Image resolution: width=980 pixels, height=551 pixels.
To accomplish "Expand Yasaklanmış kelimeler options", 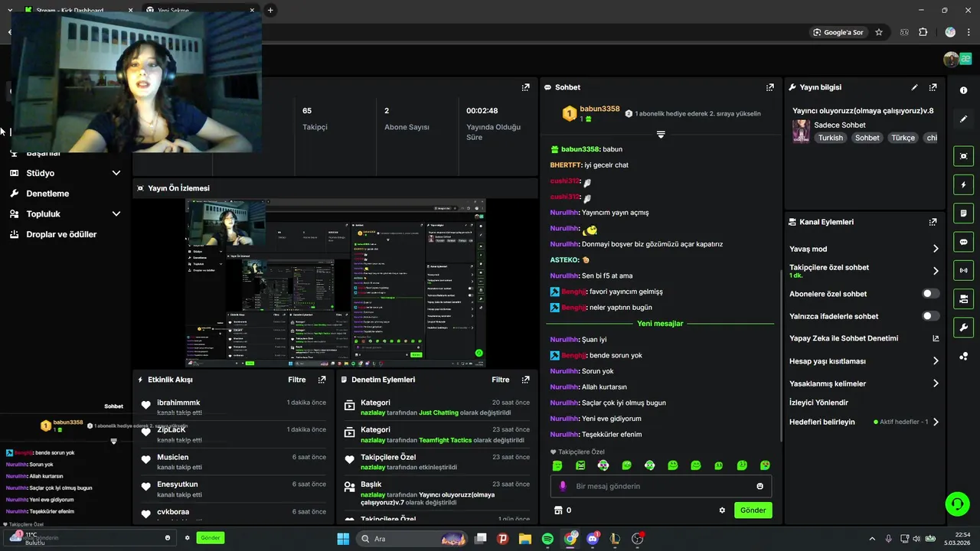I will click(935, 383).
